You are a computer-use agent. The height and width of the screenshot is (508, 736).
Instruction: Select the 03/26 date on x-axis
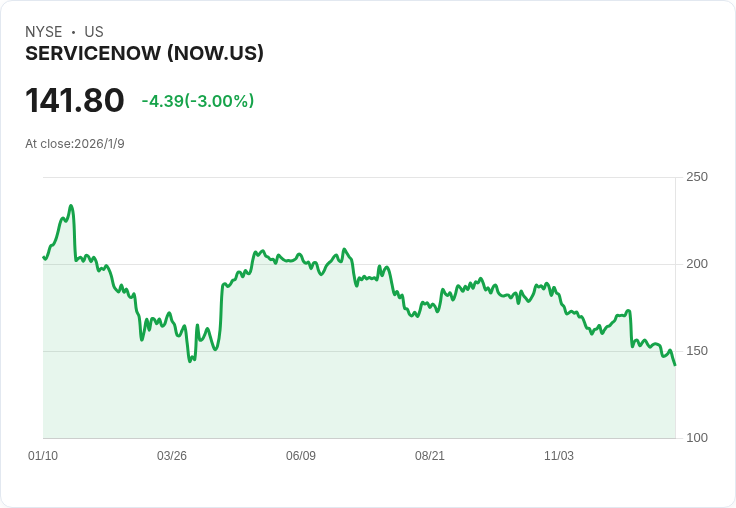pyautogui.click(x=172, y=456)
